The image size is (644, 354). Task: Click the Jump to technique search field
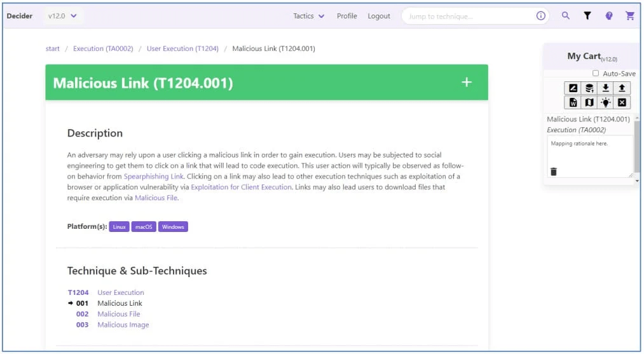tap(467, 16)
